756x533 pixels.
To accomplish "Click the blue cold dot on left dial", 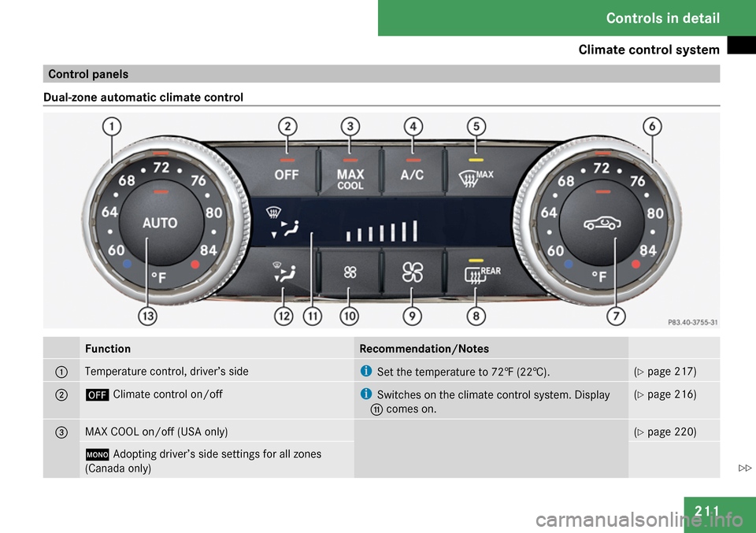I will [x=128, y=264].
